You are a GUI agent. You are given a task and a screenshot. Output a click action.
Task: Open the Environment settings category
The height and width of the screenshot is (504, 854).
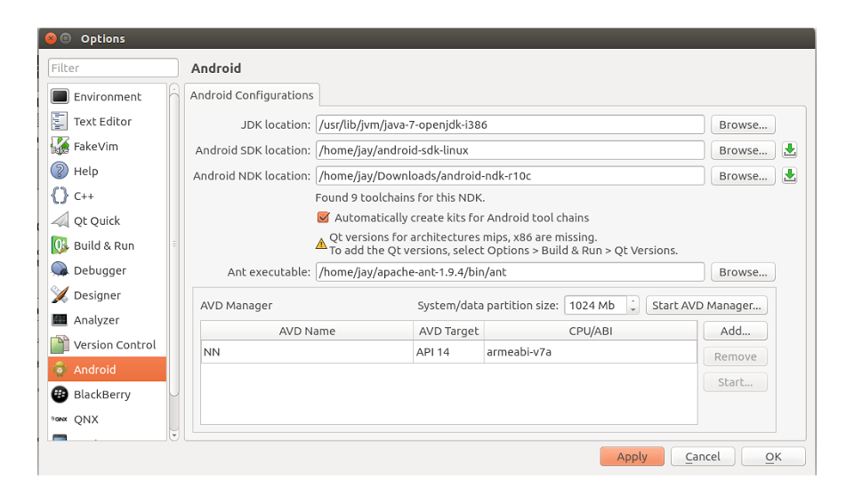[x=108, y=96]
